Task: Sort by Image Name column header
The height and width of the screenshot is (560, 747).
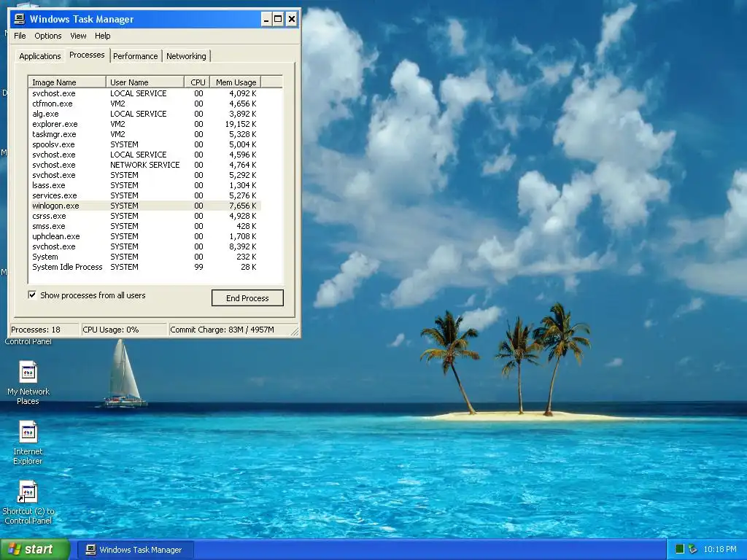Action: [x=66, y=82]
